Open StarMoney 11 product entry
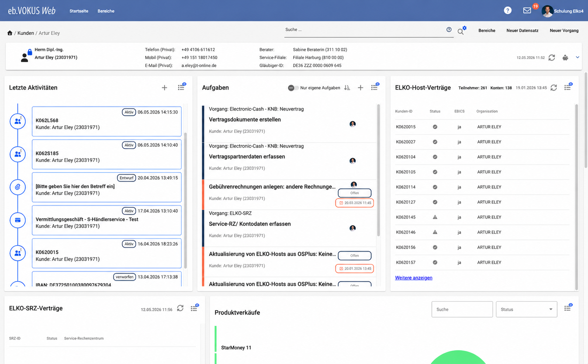Screen dimensions: 588x364 click(236, 348)
